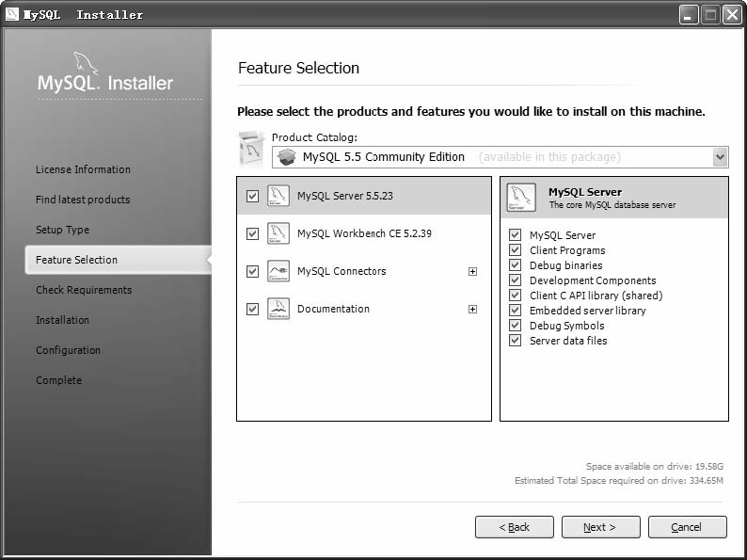Uncheck the Debug Symbols feature
The width and height of the screenshot is (747, 560).
coord(515,325)
